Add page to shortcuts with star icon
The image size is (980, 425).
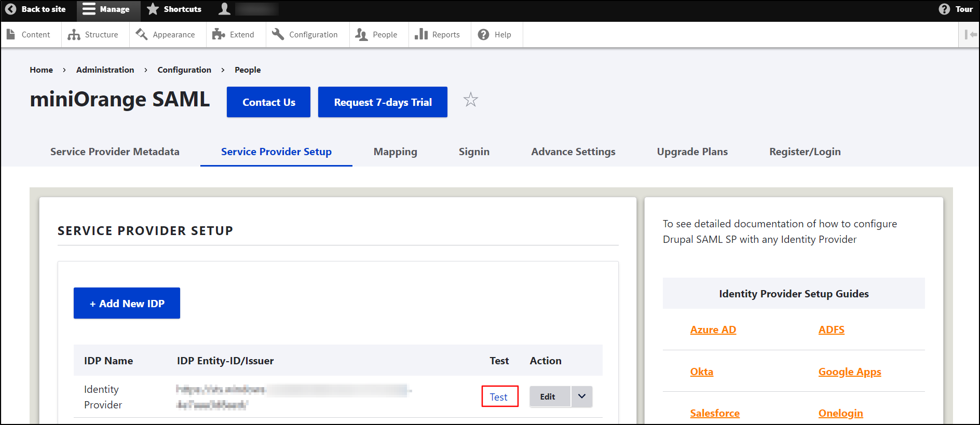pos(470,100)
